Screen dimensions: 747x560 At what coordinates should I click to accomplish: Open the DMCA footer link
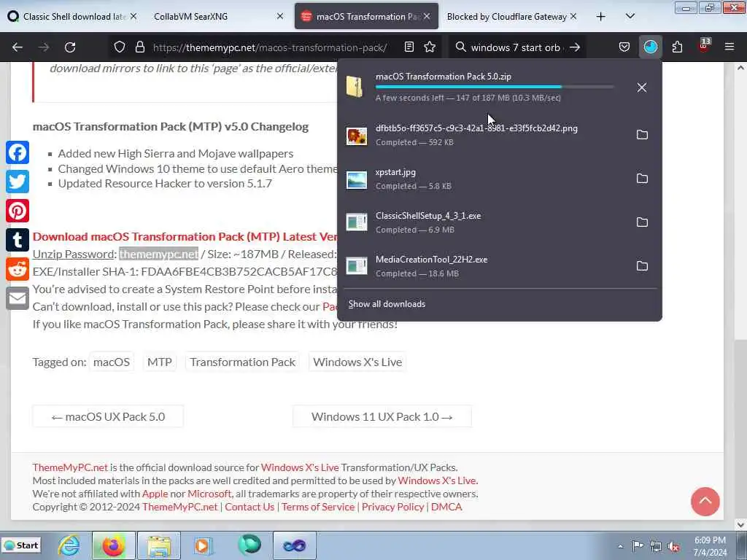446,507
